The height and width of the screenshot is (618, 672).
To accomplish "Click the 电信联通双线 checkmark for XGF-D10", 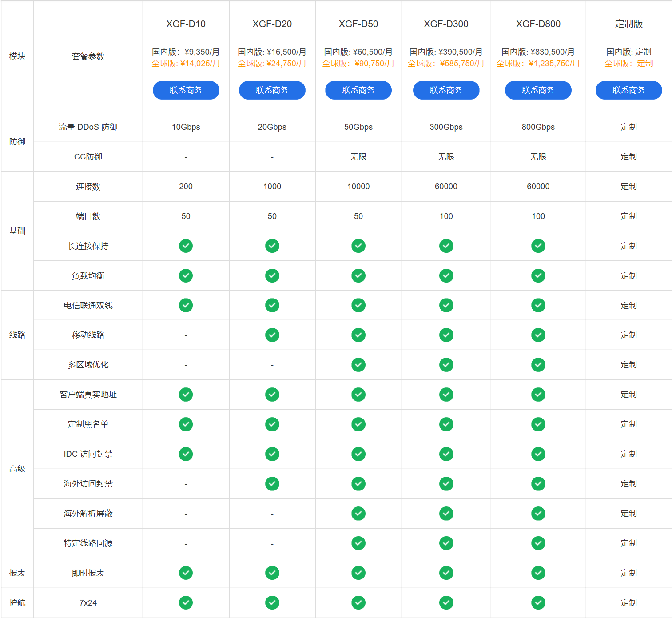I will tap(186, 305).
